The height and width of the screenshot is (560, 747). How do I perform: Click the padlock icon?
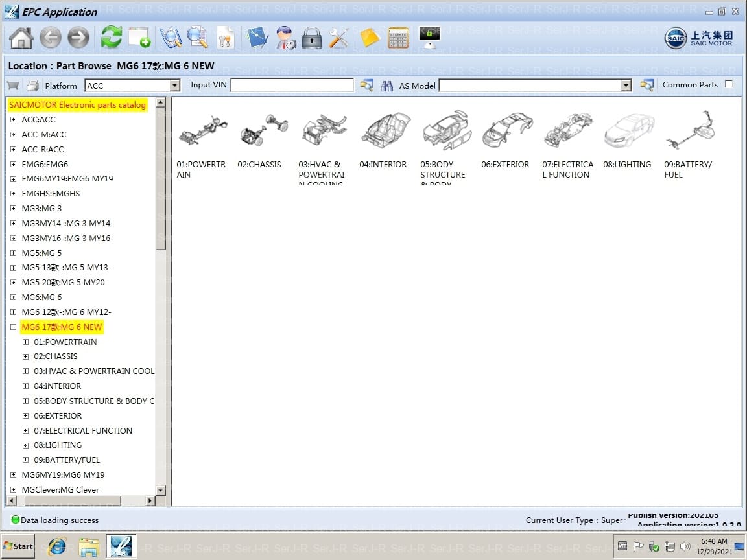tap(312, 38)
